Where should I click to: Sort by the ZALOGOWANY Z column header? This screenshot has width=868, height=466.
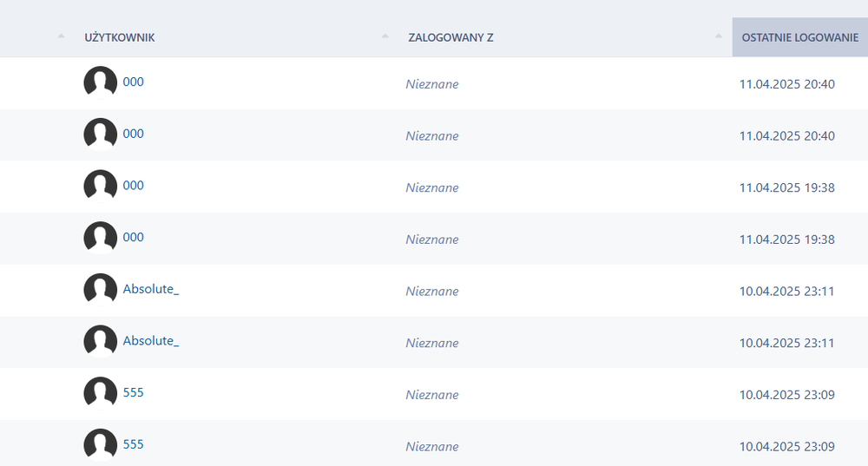click(x=450, y=37)
